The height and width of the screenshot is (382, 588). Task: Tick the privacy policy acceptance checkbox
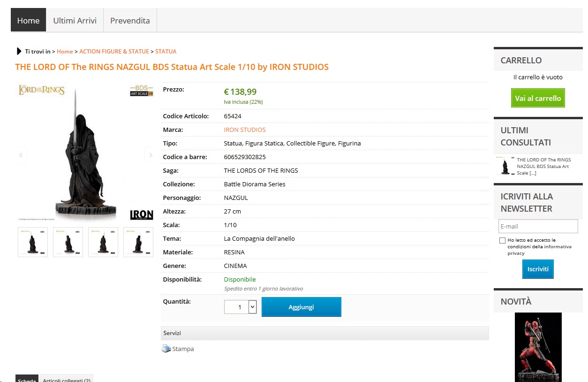(503, 240)
